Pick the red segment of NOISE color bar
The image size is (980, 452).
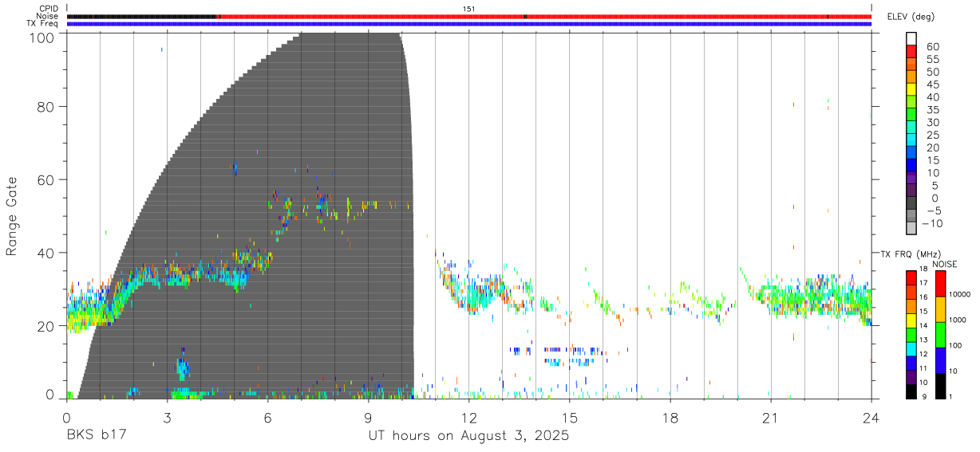[x=939, y=284]
